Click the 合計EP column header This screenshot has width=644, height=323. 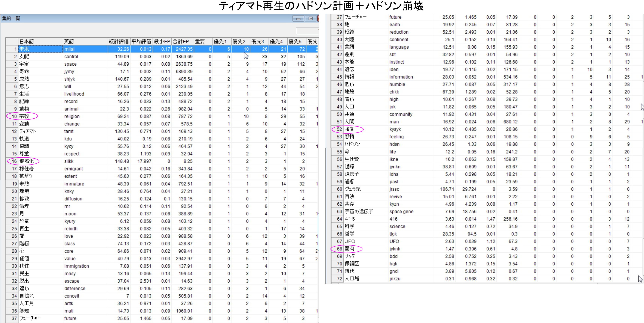183,42
